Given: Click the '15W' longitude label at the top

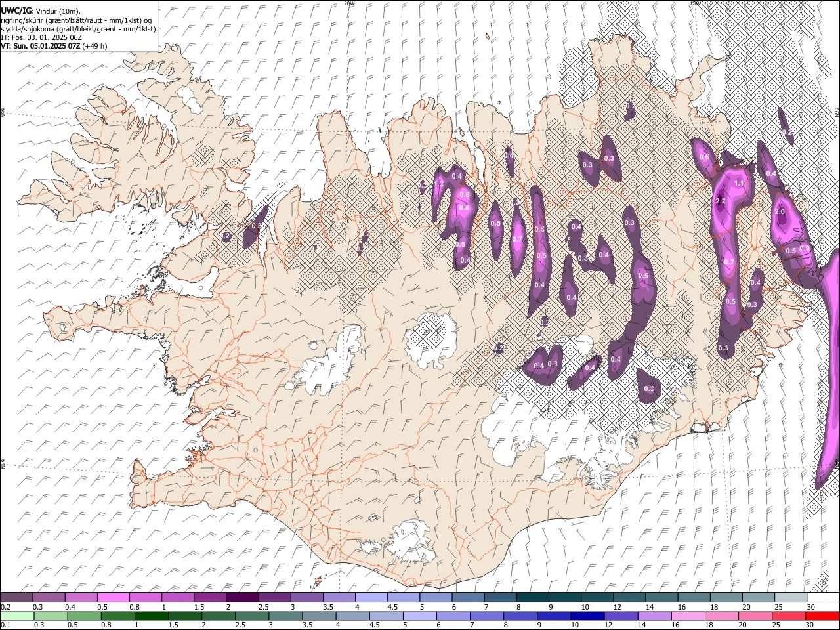Looking at the screenshot, I should pos(694,3).
